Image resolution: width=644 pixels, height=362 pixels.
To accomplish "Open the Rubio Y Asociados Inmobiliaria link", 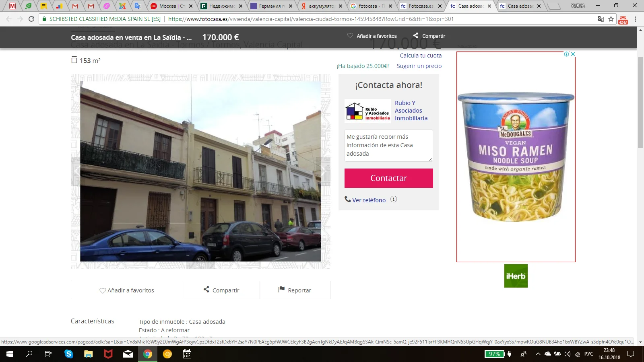I will pos(411,111).
